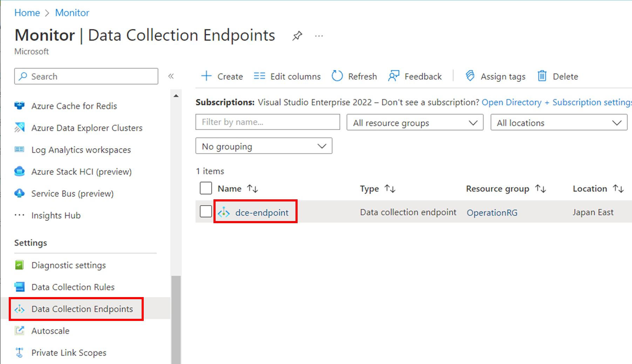
Task: Select the Azure Cache for Redis icon
Action: pos(20,106)
